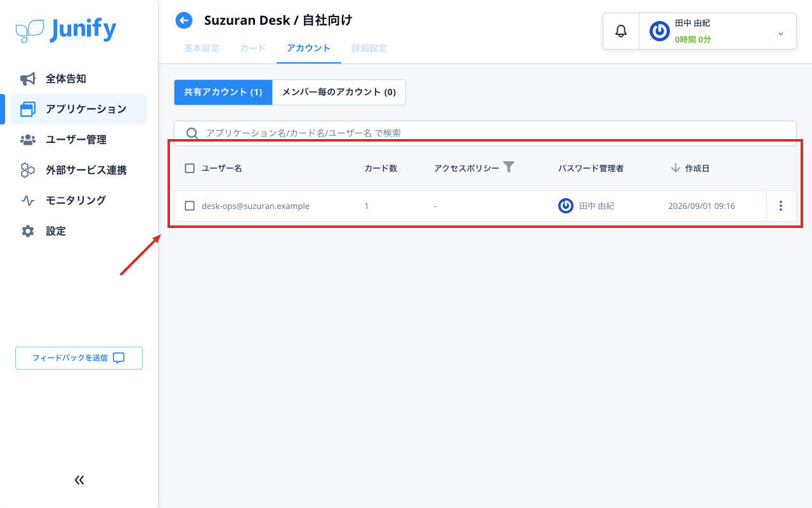Click the カード数 column header

click(381, 168)
